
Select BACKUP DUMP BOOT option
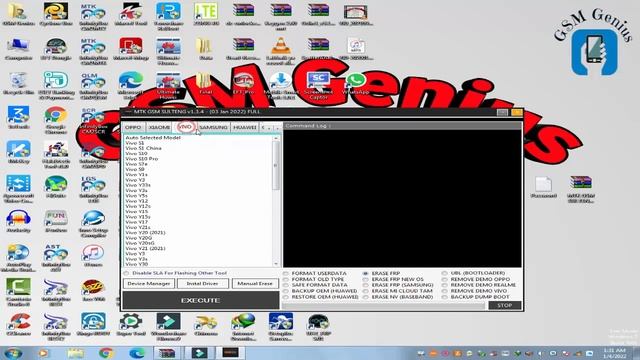tap(476, 297)
